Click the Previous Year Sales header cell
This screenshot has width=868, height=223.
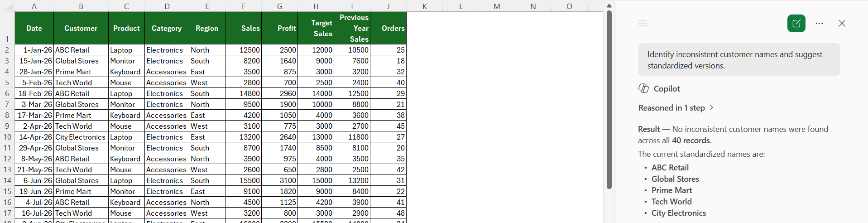352,28
